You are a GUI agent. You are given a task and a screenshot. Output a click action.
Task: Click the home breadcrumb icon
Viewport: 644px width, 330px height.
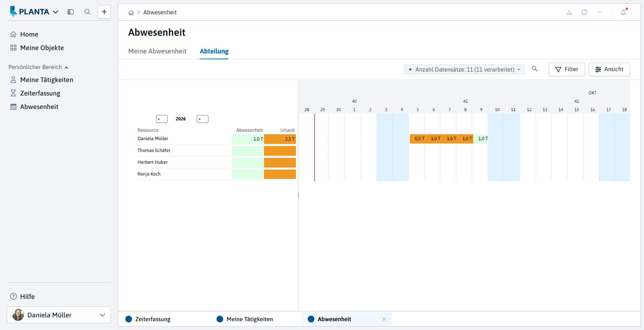click(131, 13)
